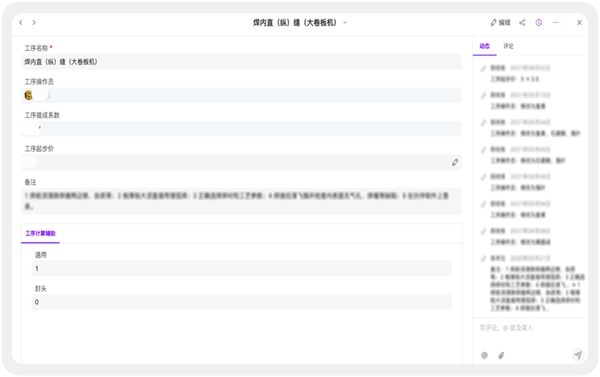Viewport: 600px width, 377px height.
Task: Open the more options ellipsis menu
Action: pyautogui.click(x=556, y=23)
